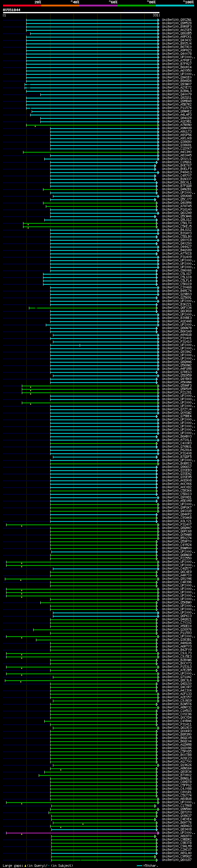Image resolution: width=197 pixels, height=868 pixels.
Task: Select hit label UniRef100_Q966S7
Action: coord(176,467)
